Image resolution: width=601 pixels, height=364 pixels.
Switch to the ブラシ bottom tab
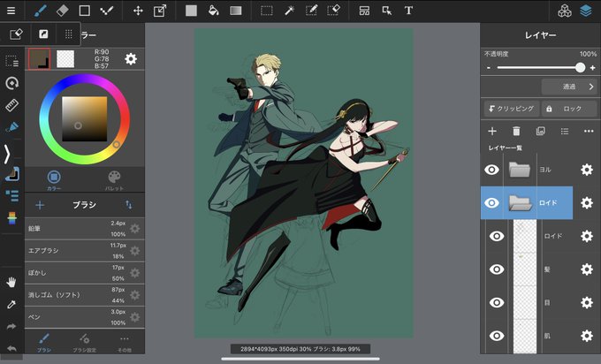(x=44, y=342)
